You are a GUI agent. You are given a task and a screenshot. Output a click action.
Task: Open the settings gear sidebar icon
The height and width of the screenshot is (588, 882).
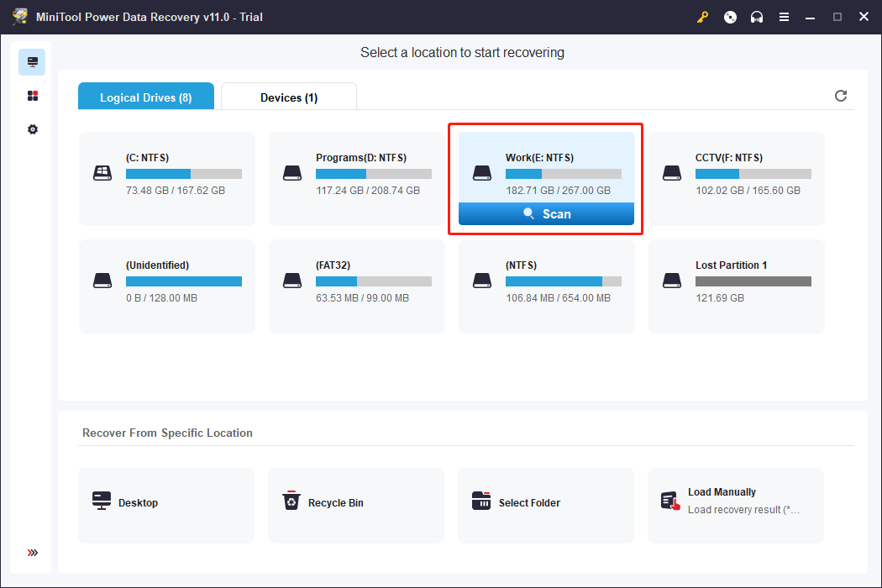pyautogui.click(x=33, y=129)
